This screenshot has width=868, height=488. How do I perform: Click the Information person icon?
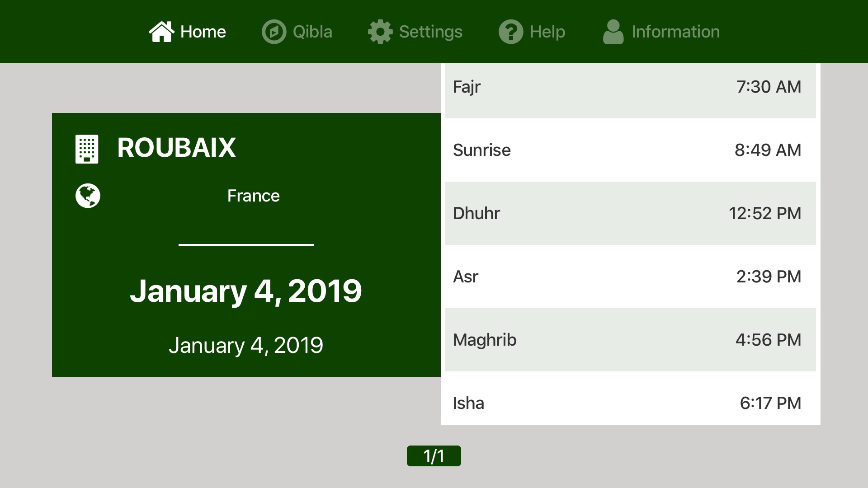[613, 32]
